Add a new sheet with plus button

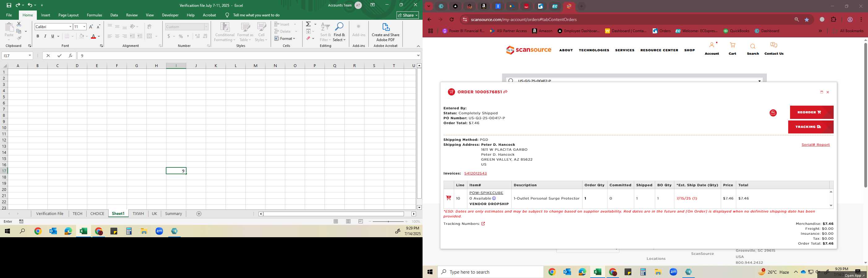point(199,214)
